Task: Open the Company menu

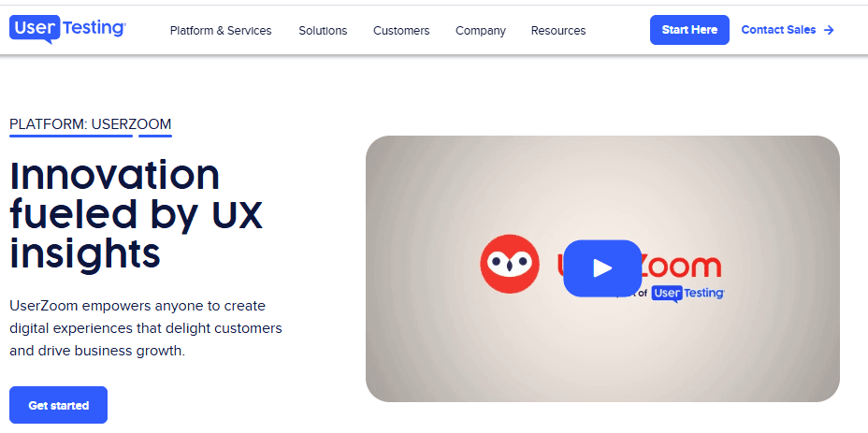Action: [x=481, y=31]
